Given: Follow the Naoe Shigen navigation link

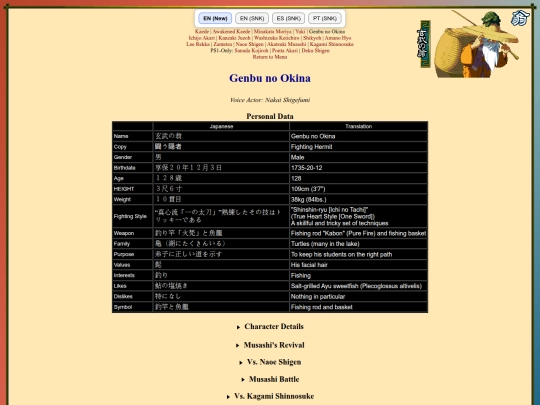Looking at the screenshot, I should [250, 44].
